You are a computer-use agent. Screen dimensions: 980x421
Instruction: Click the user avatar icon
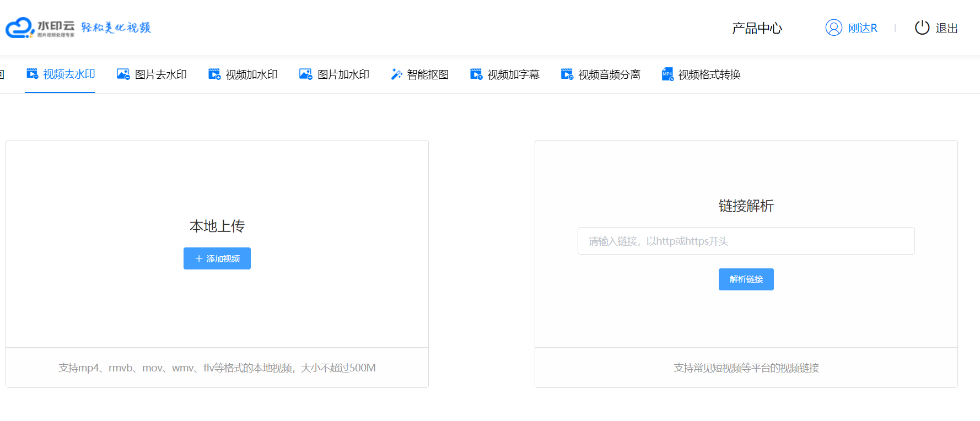[x=833, y=28]
